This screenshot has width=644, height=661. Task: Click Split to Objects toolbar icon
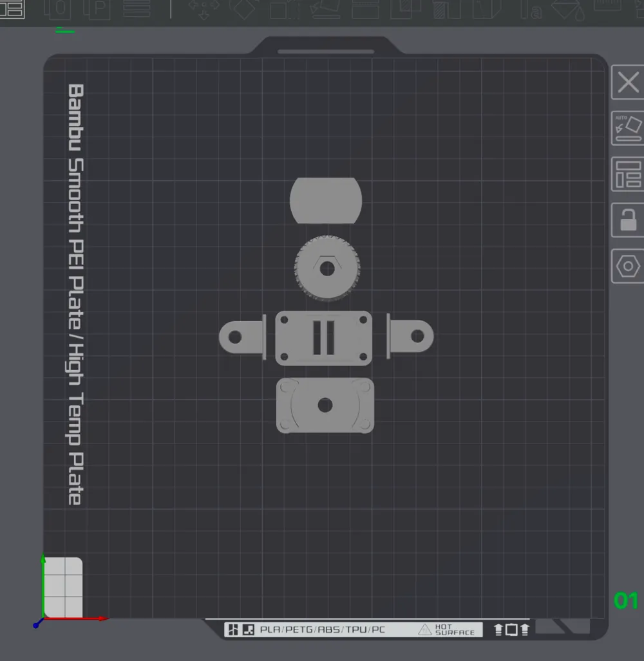point(59,9)
